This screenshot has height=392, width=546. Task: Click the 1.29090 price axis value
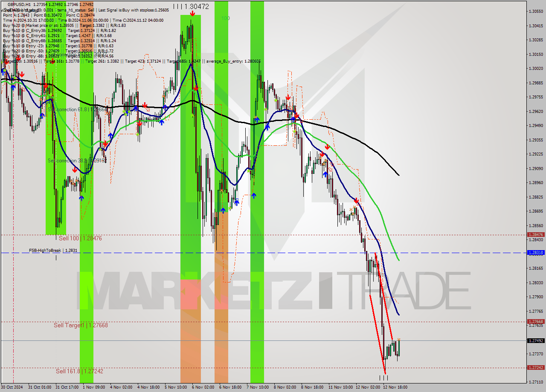536,168
